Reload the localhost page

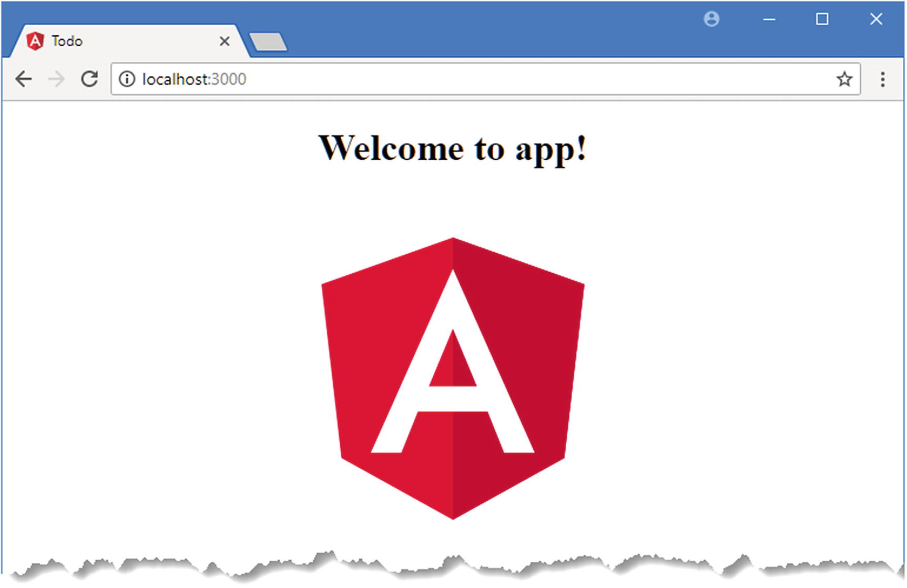click(x=89, y=79)
